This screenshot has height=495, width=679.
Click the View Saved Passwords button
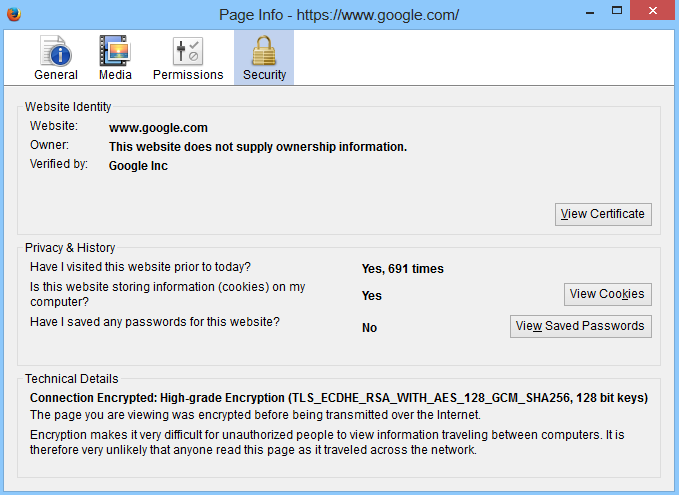[x=581, y=326]
